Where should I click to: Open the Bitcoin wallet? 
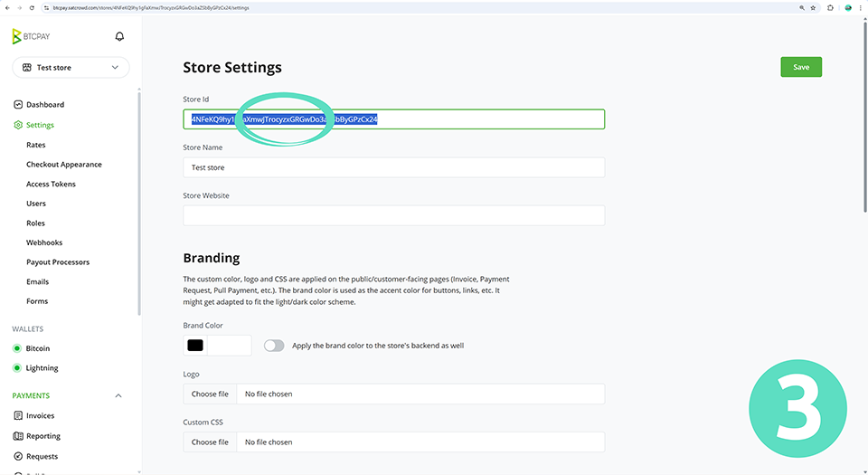click(x=38, y=348)
